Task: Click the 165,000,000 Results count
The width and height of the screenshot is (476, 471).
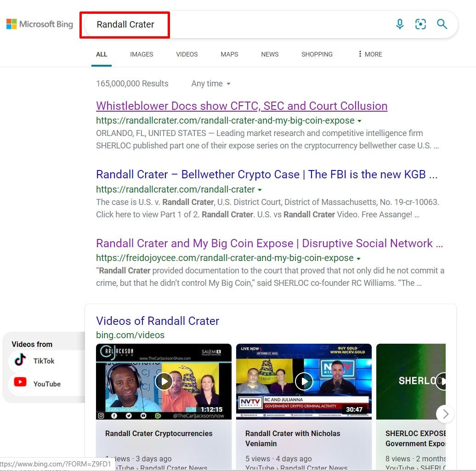Action: [x=132, y=84]
